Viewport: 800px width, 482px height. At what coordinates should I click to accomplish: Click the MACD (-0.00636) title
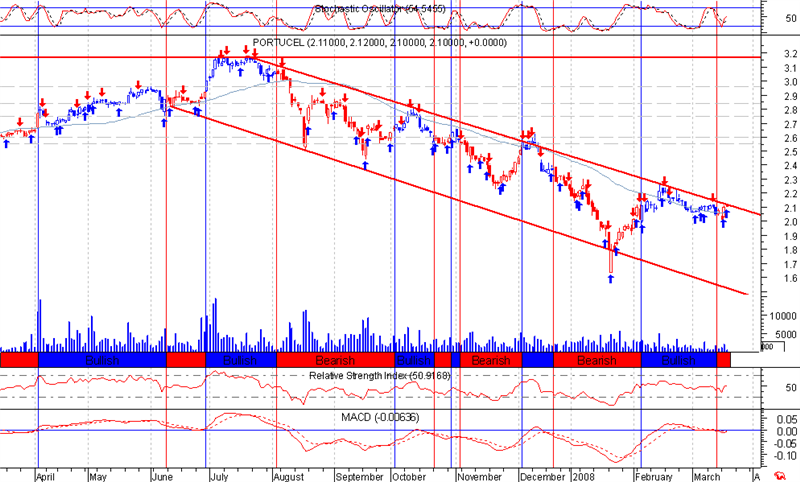[x=380, y=417]
